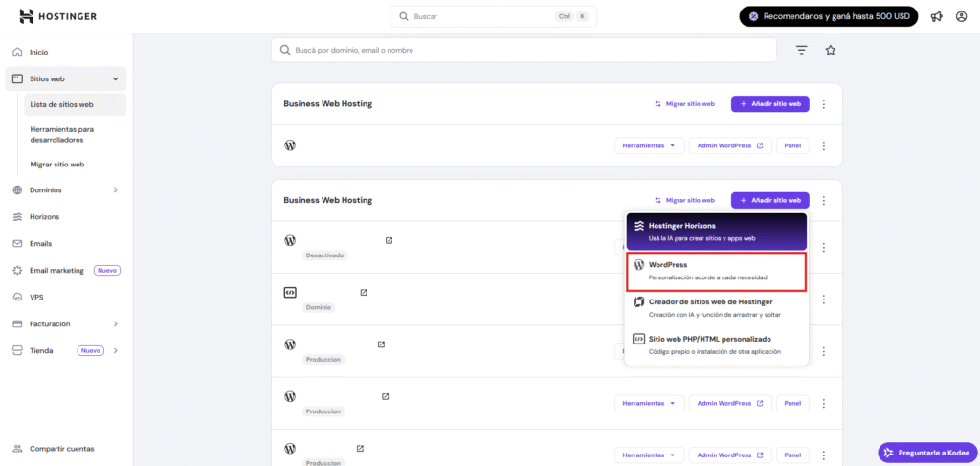
Task: Select WordPress from the add site menu
Action: pyautogui.click(x=716, y=271)
